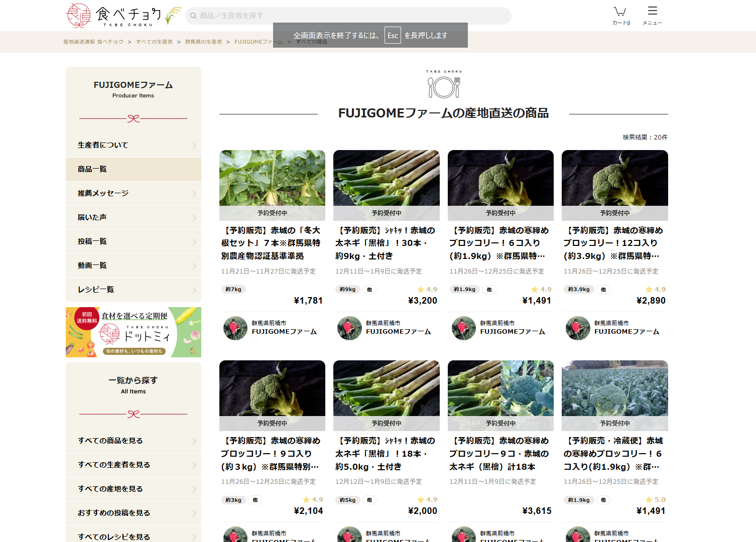
Task: Focus the product and producer search field
Action: (351, 16)
